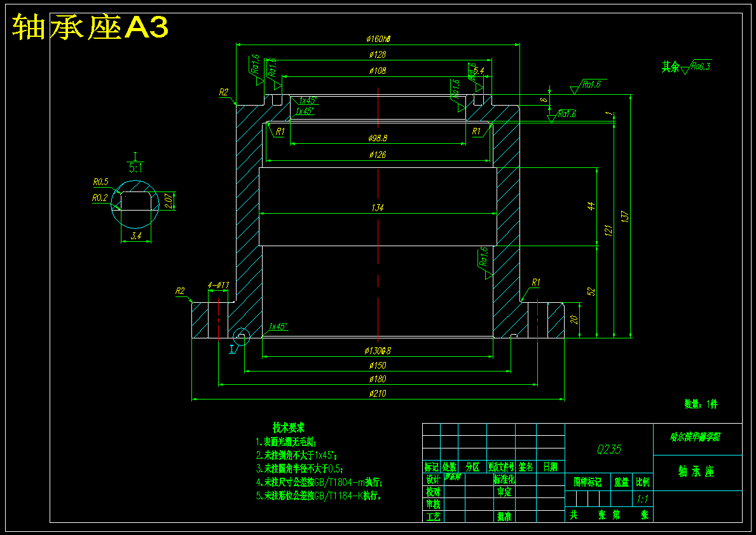Click the 标准化 cell
756x535 pixels.
(x=504, y=480)
